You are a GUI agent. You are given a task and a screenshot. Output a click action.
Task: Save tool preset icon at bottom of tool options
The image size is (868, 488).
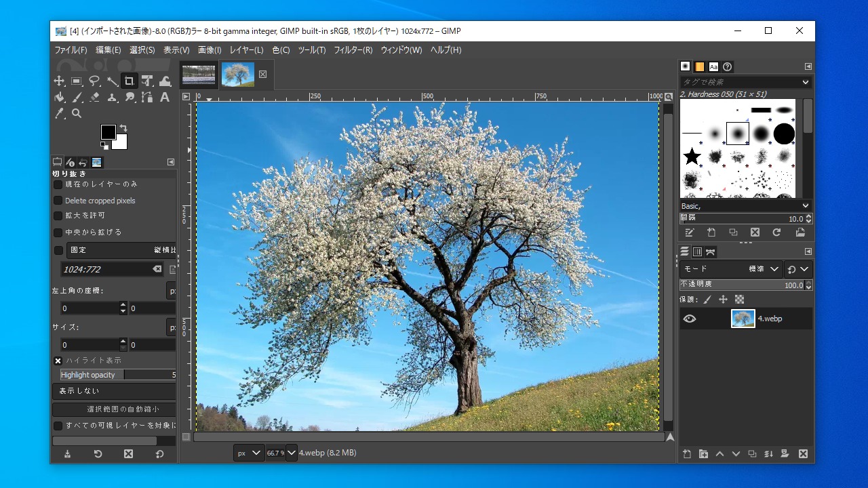pos(67,454)
